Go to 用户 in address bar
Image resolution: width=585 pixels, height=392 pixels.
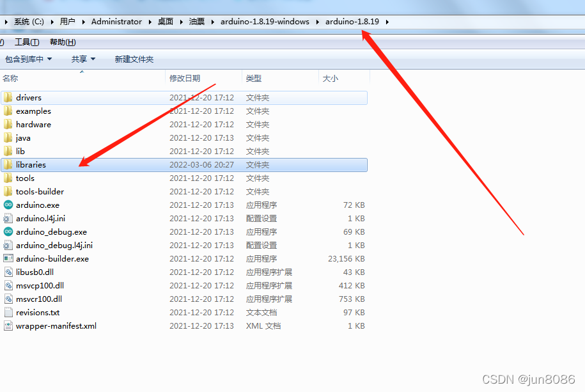pos(68,22)
